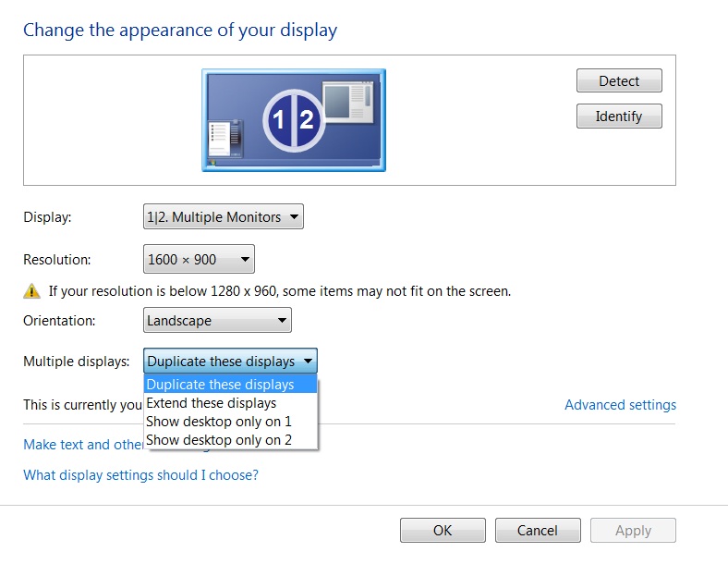
Task: Collapse the Multiple displays dropdown
Action: [x=230, y=362]
